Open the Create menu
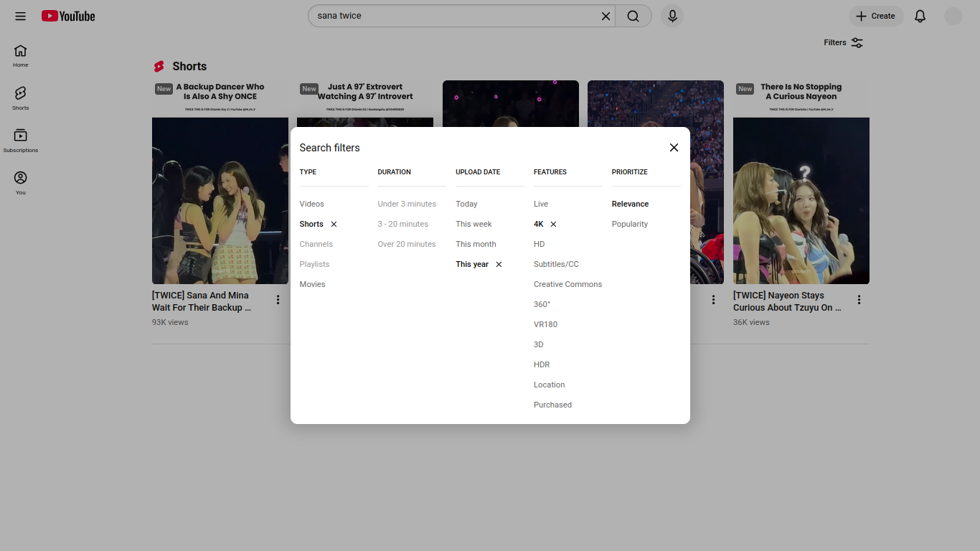This screenshot has height=551, width=980. (x=876, y=17)
